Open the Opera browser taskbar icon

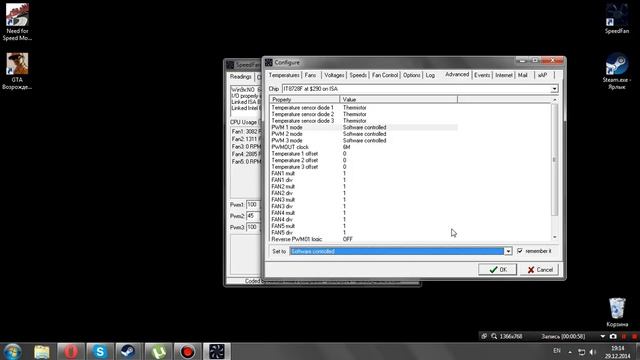pos(71,351)
